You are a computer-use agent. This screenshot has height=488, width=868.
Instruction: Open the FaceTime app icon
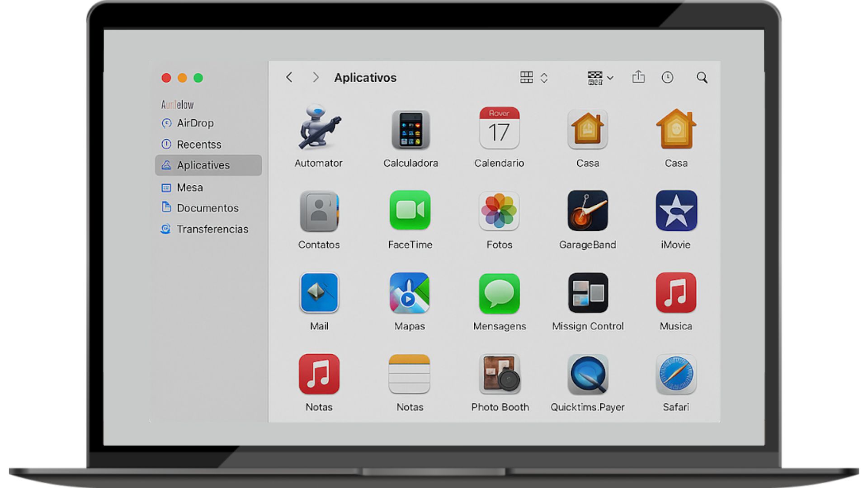pos(410,211)
